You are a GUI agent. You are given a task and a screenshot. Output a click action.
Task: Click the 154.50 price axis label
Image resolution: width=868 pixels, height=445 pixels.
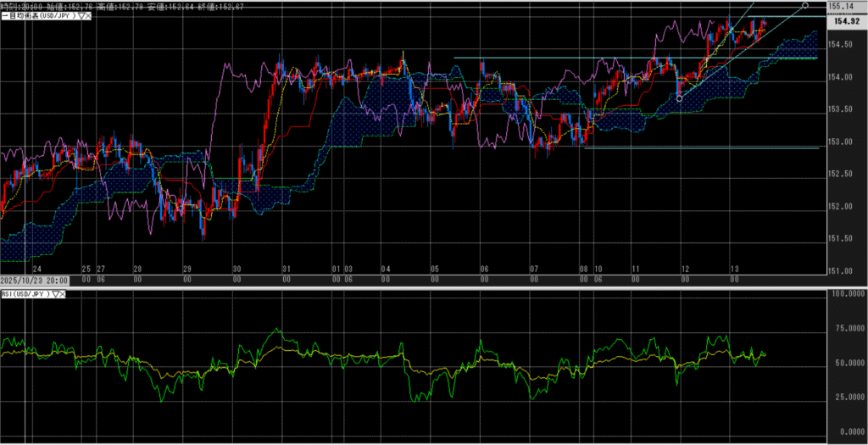842,45
